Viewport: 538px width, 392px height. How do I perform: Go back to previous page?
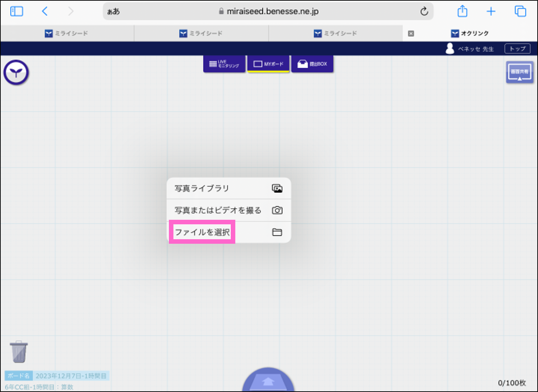(x=45, y=11)
